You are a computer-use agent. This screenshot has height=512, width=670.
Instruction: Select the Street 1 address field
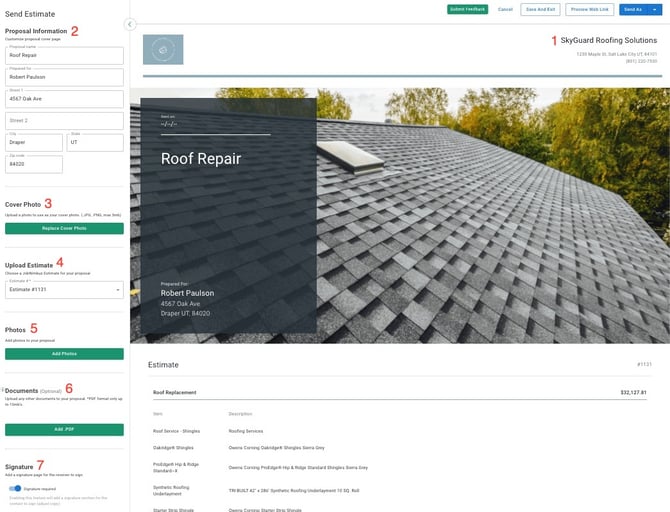click(64, 99)
